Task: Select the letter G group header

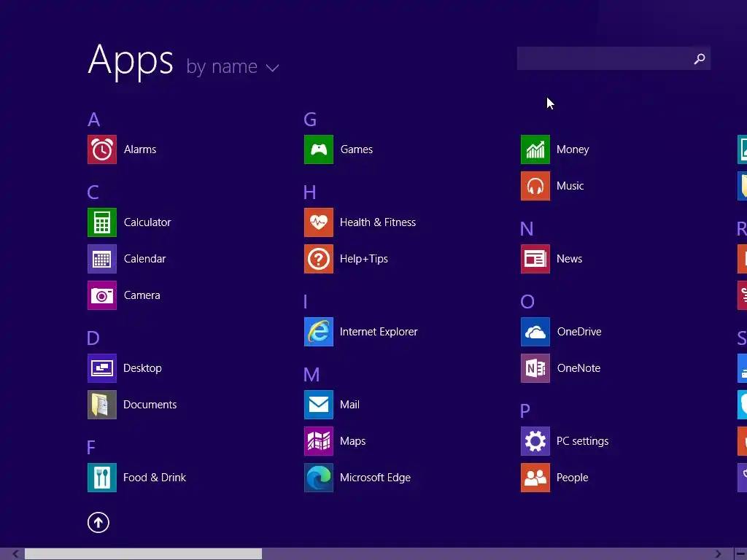Action: point(310,120)
